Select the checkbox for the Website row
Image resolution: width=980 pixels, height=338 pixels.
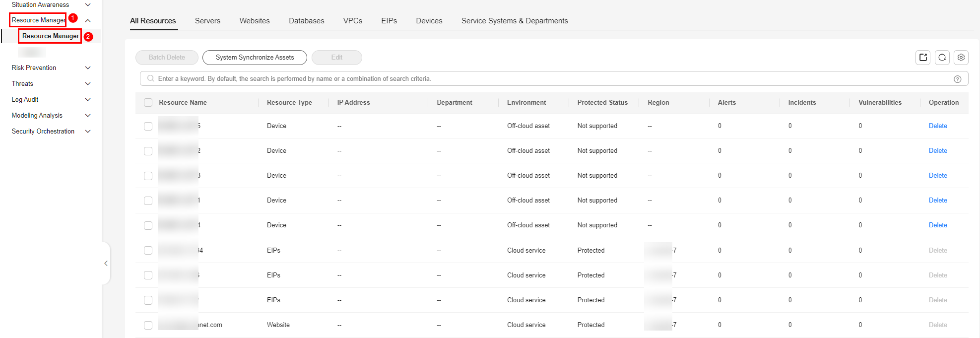(148, 325)
